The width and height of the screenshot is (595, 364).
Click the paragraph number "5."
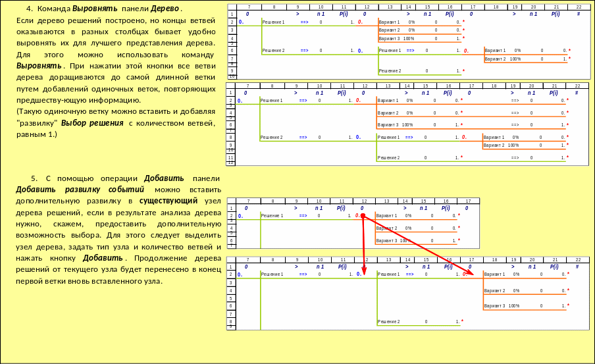[34, 178]
